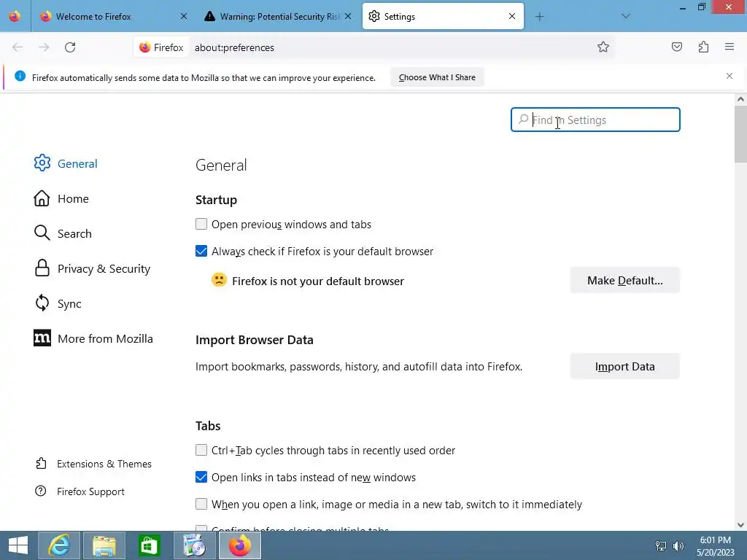Click Choose What I Share button

click(437, 77)
